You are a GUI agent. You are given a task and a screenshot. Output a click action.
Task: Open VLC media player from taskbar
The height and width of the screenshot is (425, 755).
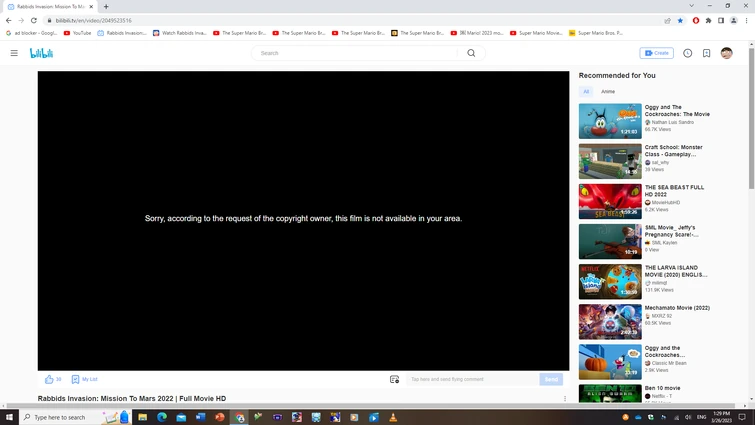tap(393, 417)
